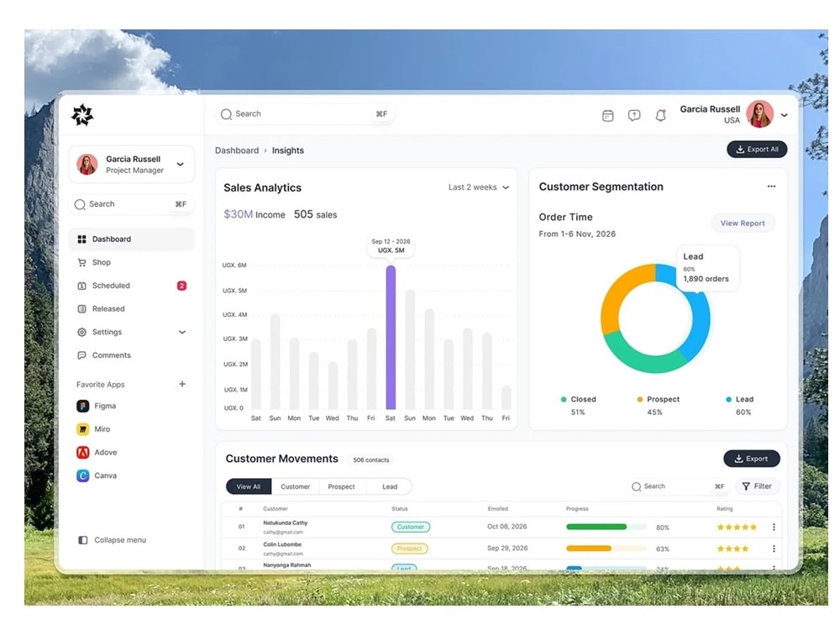Click the Collapse menu label
The image size is (840, 630).
tap(120, 540)
